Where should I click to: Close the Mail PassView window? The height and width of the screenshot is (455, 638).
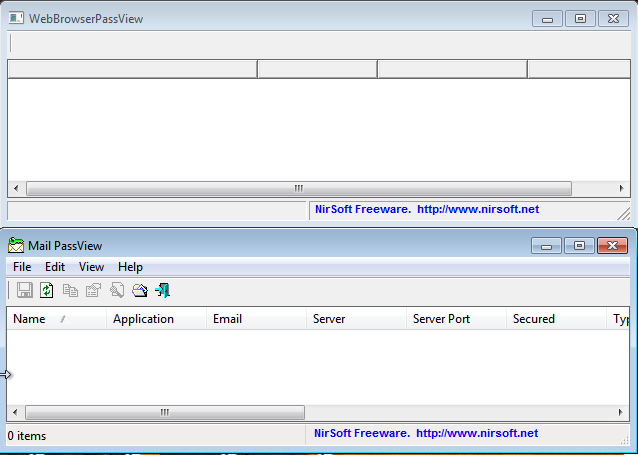click(612, 246)
